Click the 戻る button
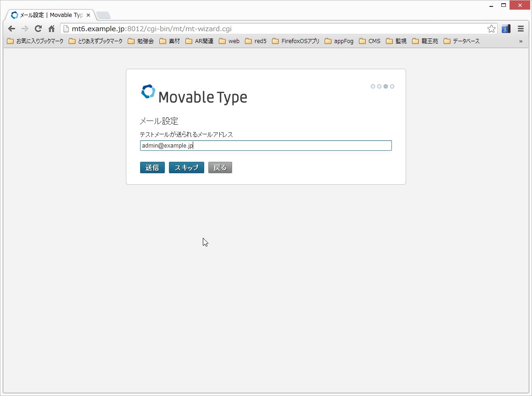This screenshot has width=532, height=396. coord(220,168)
